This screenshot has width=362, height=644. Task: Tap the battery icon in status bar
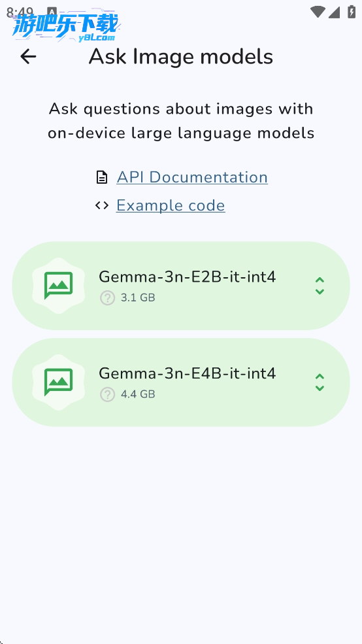pyautogui.click(x=352, y=12)
